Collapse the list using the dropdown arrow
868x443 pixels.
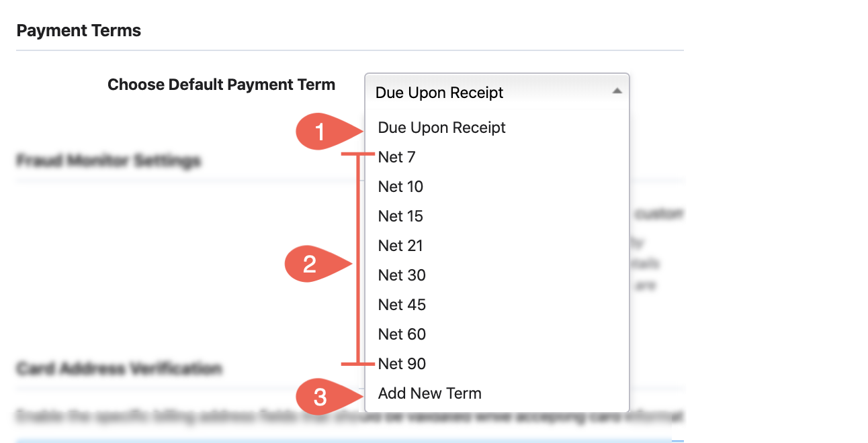617,91
